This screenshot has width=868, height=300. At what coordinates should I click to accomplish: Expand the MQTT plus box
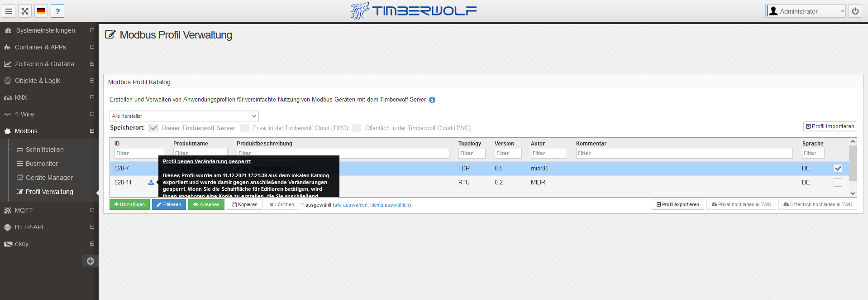pos(92,210)
